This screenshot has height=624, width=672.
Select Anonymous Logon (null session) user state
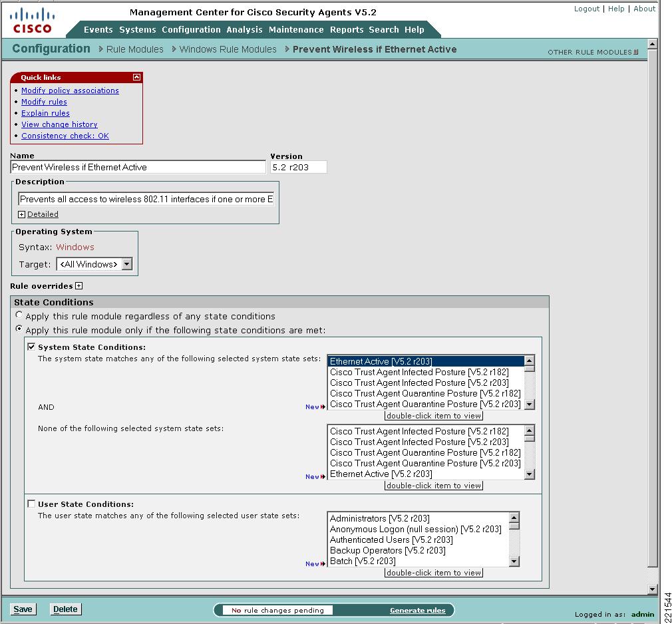[419, 529]
